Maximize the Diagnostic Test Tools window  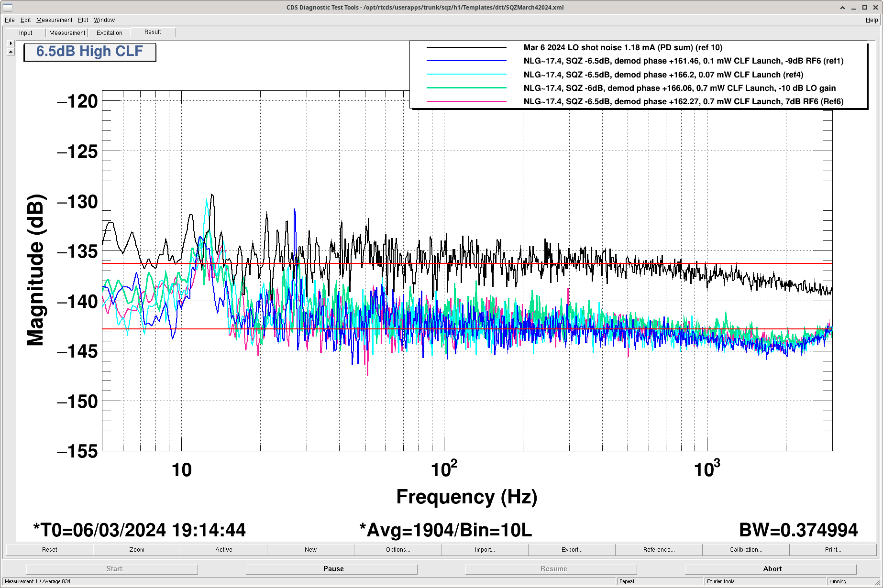[x=864, y=7]
